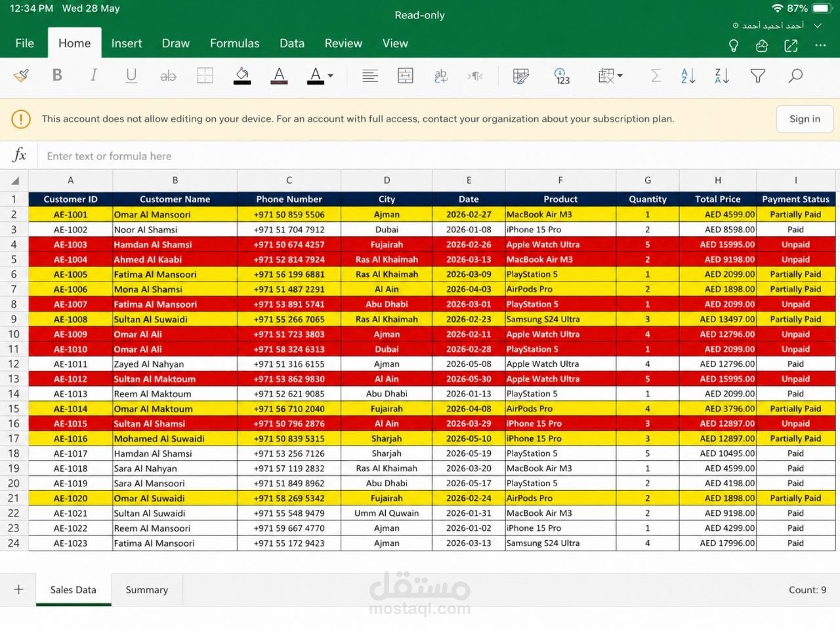Switch to the Draw tab
The width and height of the screenshot is (840, 630).
pos(176,43)
